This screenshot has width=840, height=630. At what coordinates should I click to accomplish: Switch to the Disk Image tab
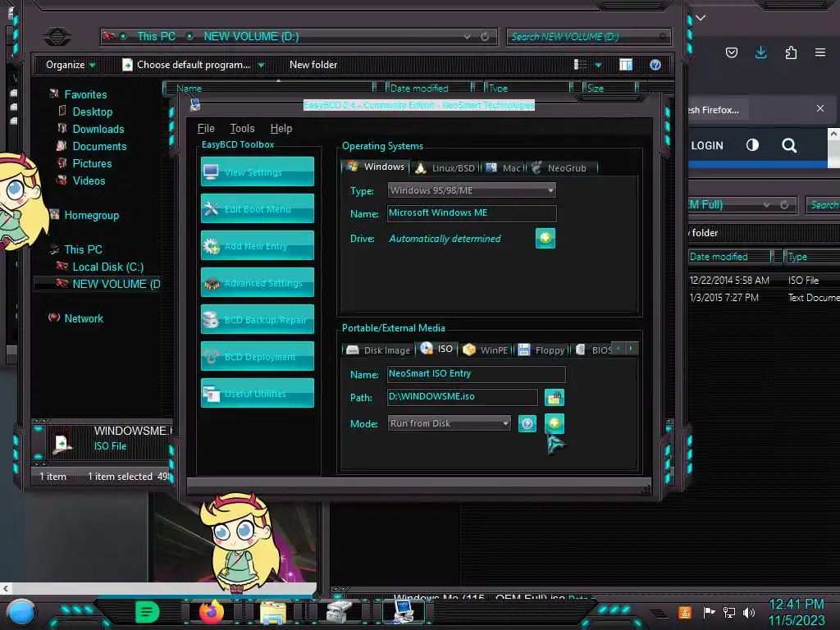[x=379, y=349]
